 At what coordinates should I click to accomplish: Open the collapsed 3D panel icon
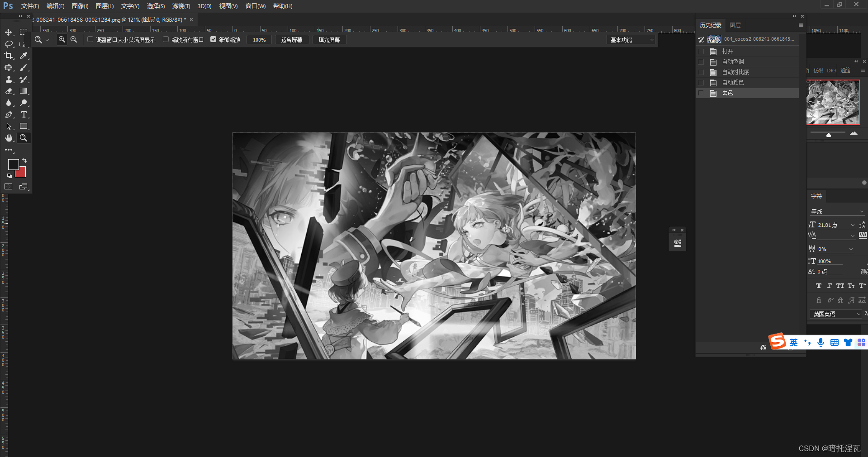[678, 243]
